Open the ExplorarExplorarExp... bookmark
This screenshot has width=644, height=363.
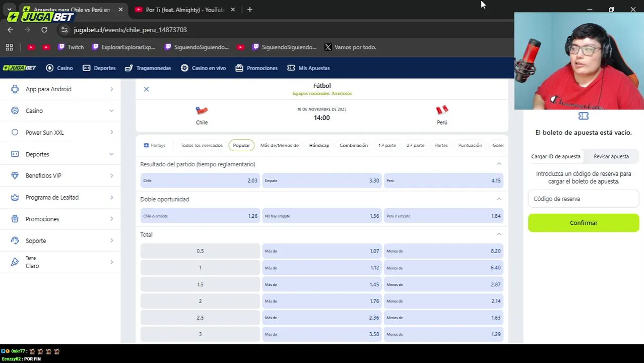(124, 47)
